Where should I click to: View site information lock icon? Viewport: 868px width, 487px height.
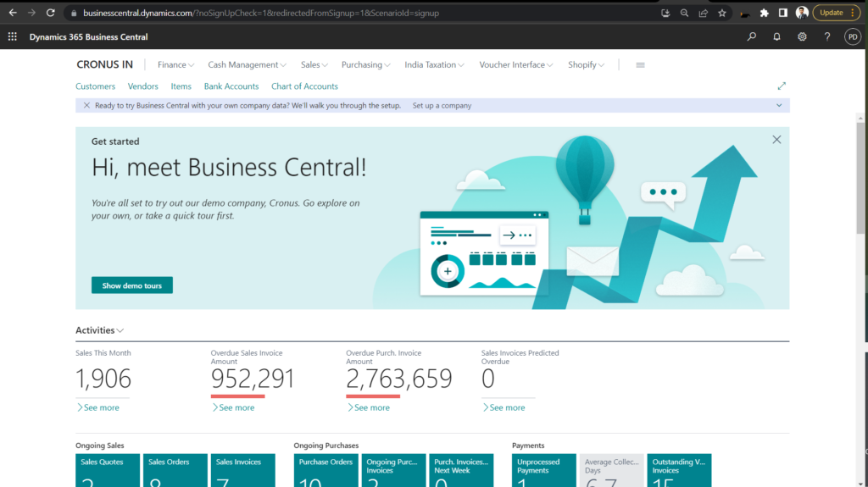point(74,13)
